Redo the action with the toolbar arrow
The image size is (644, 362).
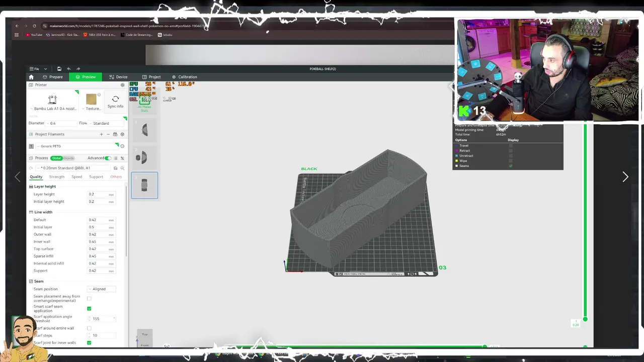pos(78,69)
